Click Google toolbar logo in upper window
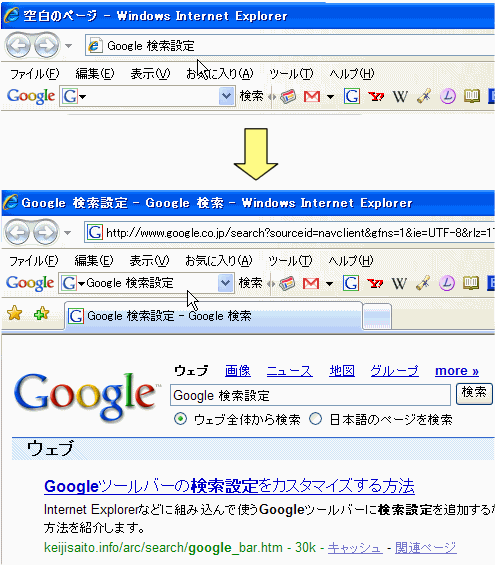Screen dimensions: 495x565 pos(31,96)
